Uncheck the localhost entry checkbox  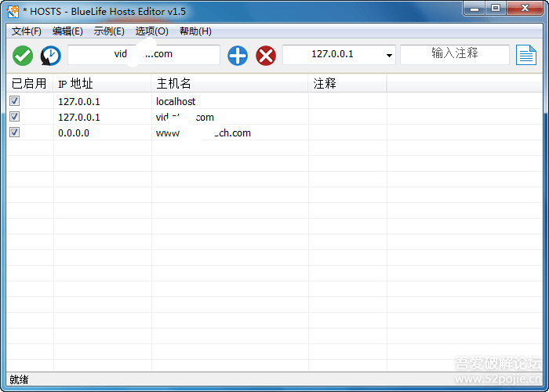(x=14, y=101)
